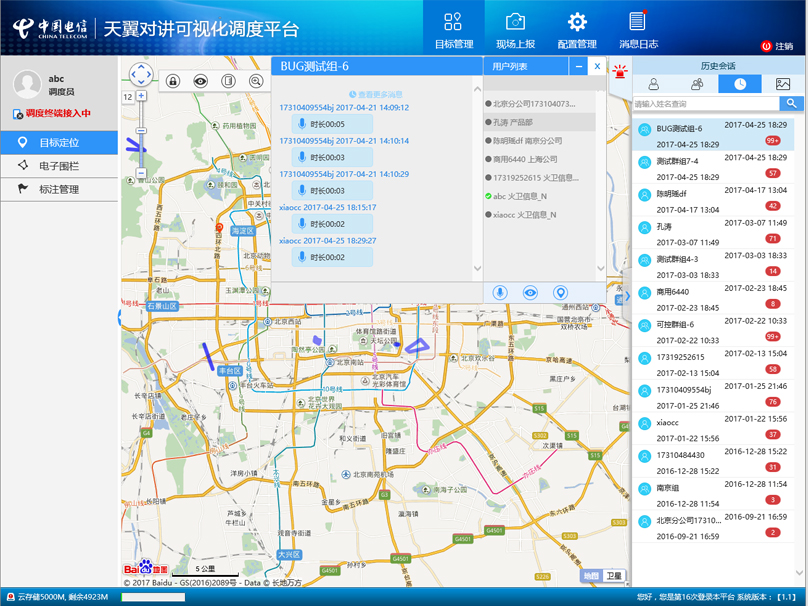This screenshot has width=808, height=606.
Task: Switch map to 地图 view
Action: pos(592,576)
